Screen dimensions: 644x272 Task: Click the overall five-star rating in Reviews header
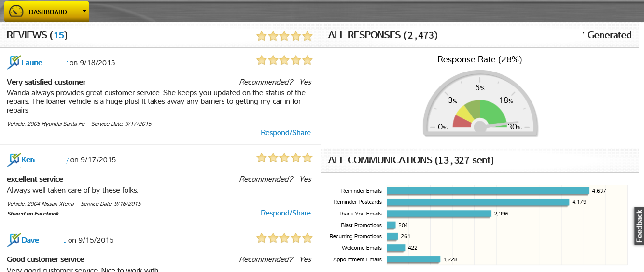[284, 36]
